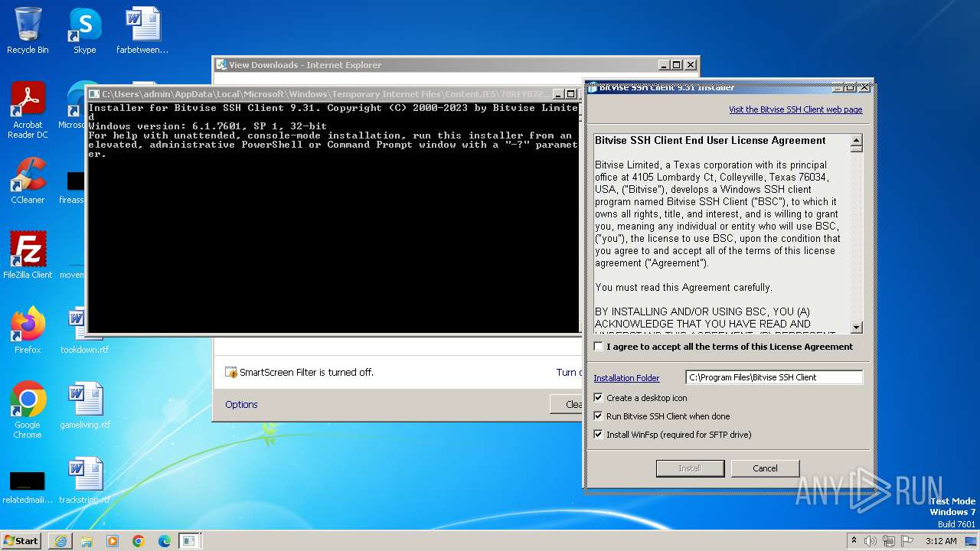Open Windows Explorer from the taskbar
This screenshot has width=980, height=551.
click(x=87, y=541)
